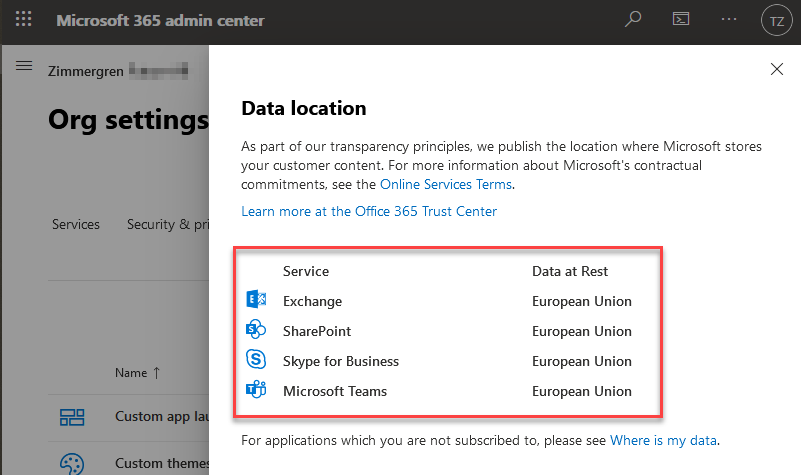801x475 pixels.
Task: Toggle the hamburger navigation menu
Action: point(25,66)
